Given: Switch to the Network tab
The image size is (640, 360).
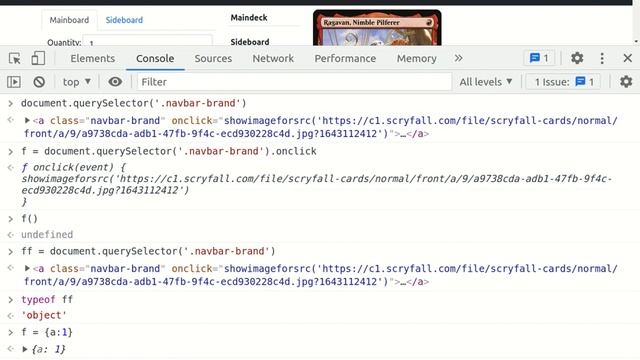Looking at the screenshot, I should coord(273,58).
